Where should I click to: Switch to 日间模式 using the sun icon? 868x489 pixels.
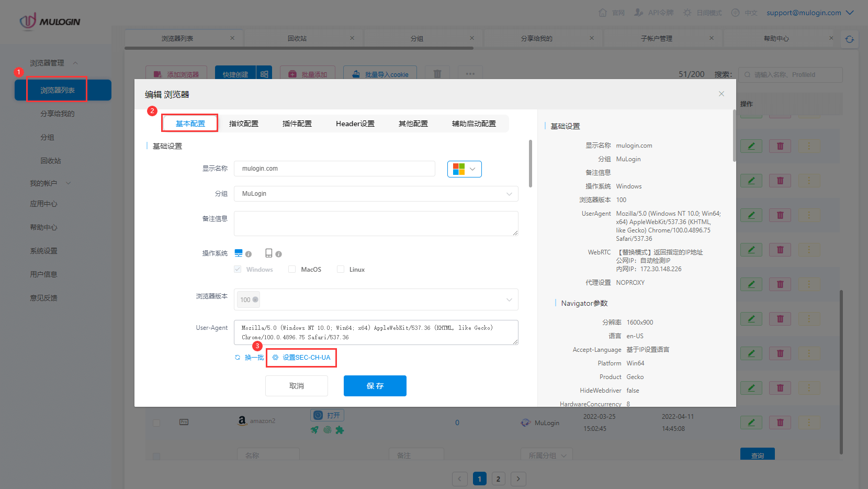click(687, 12)
